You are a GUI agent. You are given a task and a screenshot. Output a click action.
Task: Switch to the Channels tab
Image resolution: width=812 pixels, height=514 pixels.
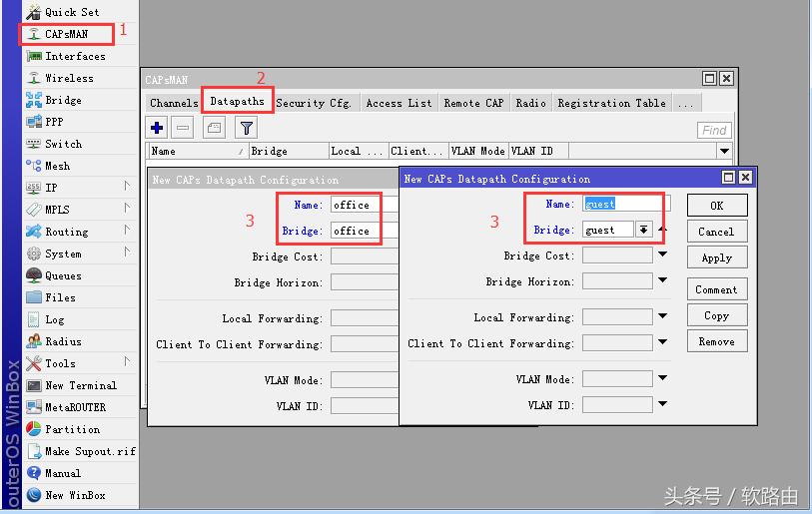click(174, 103)
